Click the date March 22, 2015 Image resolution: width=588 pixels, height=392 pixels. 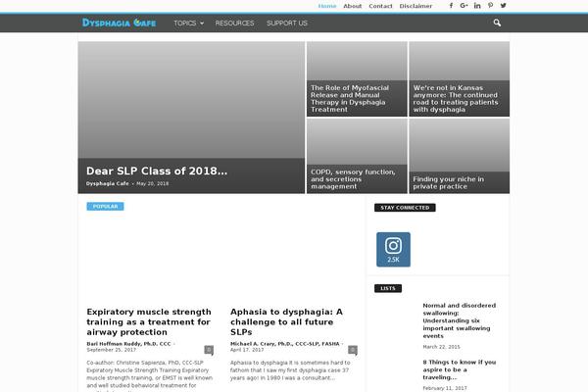click(441, 347)
